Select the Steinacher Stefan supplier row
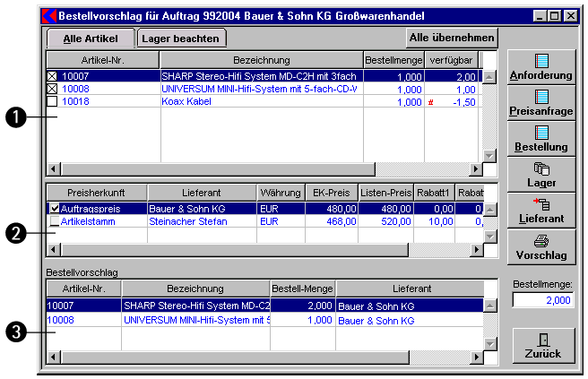The width and height of the screenshot is (588, 379). click(201, 221)
